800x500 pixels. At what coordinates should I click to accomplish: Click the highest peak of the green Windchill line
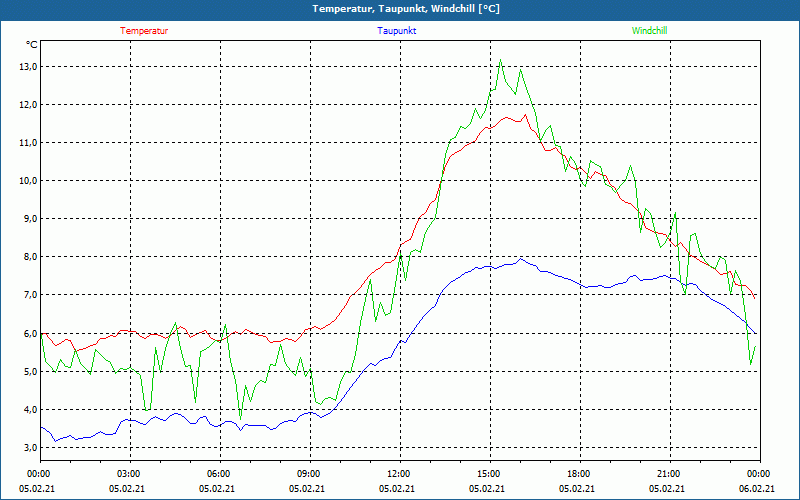coord(500,61)
